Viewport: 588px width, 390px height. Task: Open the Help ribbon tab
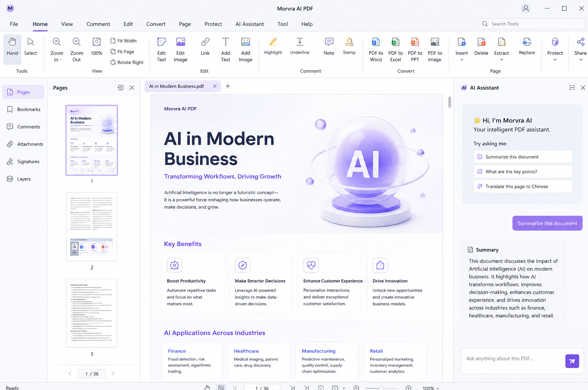coord(307,24)
